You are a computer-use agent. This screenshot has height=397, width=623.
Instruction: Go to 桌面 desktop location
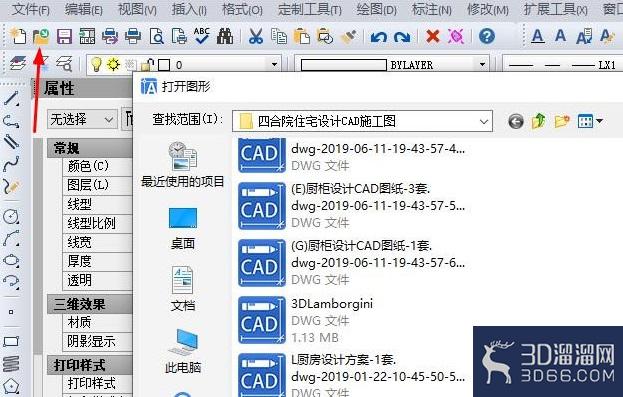[x=183, y=229]
